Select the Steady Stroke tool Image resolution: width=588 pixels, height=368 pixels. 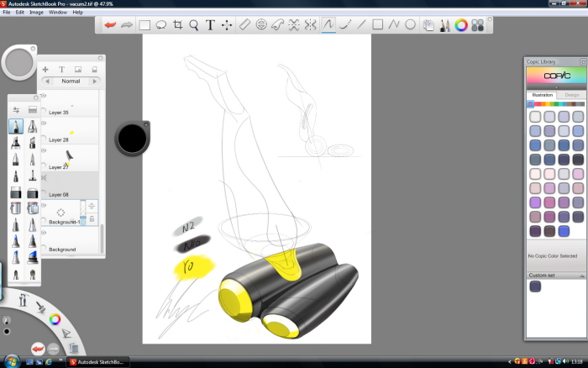345,24
